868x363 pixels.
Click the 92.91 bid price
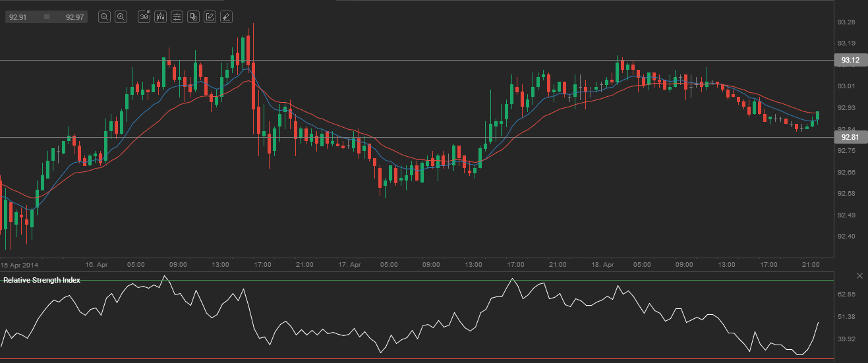point(17,17)
